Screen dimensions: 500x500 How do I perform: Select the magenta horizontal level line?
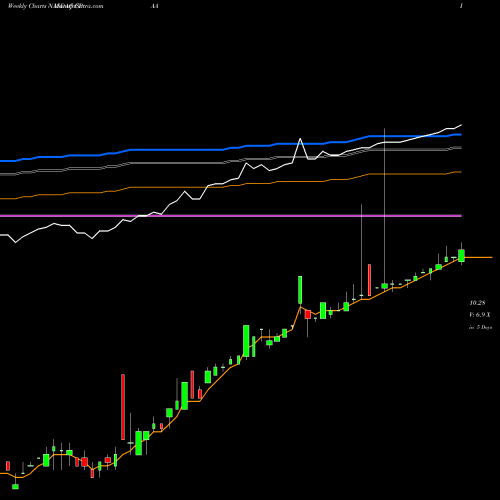click(x=231, y=216)
